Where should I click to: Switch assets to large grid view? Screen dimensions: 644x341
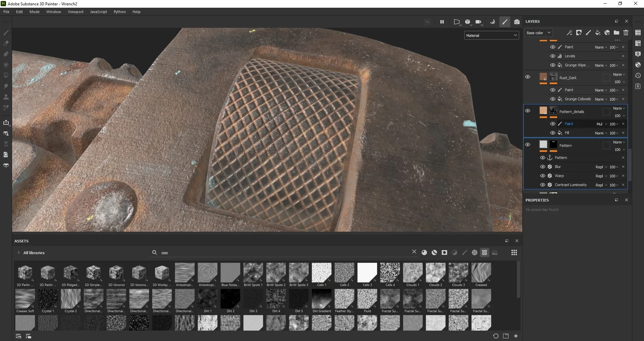point(514,252)
